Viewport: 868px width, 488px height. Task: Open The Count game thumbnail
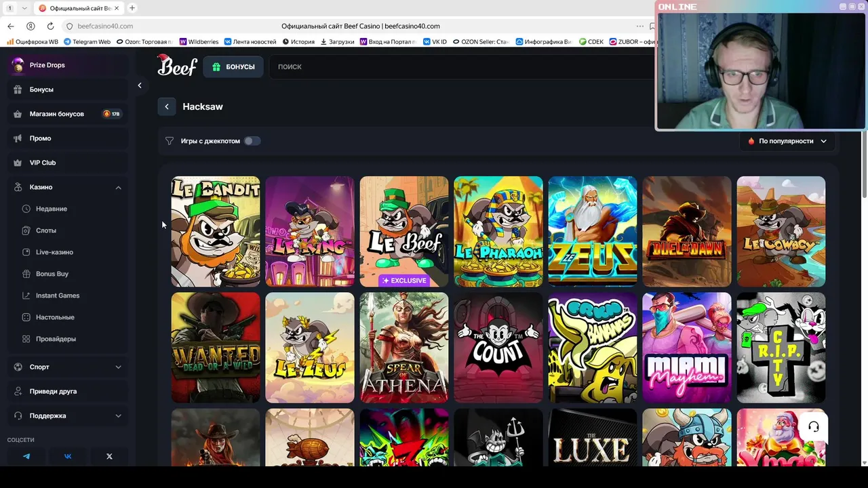click(498, 348)
